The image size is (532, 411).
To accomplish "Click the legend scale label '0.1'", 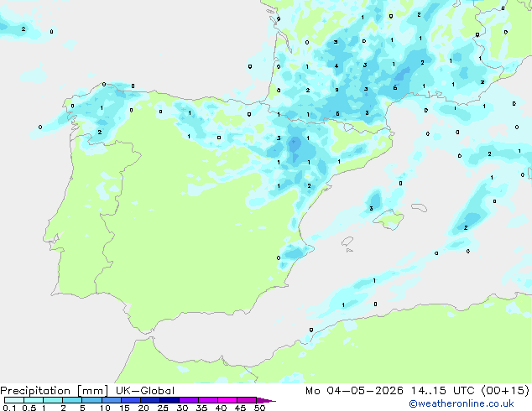I will coord(9,408).
